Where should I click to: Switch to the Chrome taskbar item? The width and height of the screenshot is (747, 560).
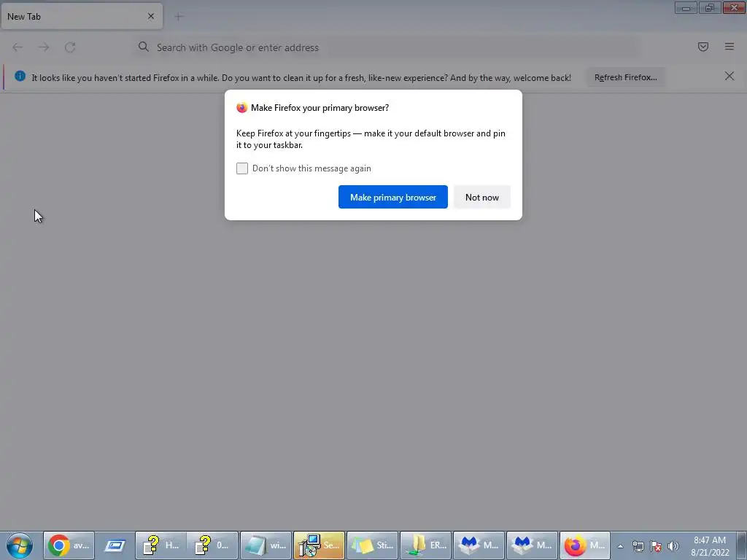[69, 545]
